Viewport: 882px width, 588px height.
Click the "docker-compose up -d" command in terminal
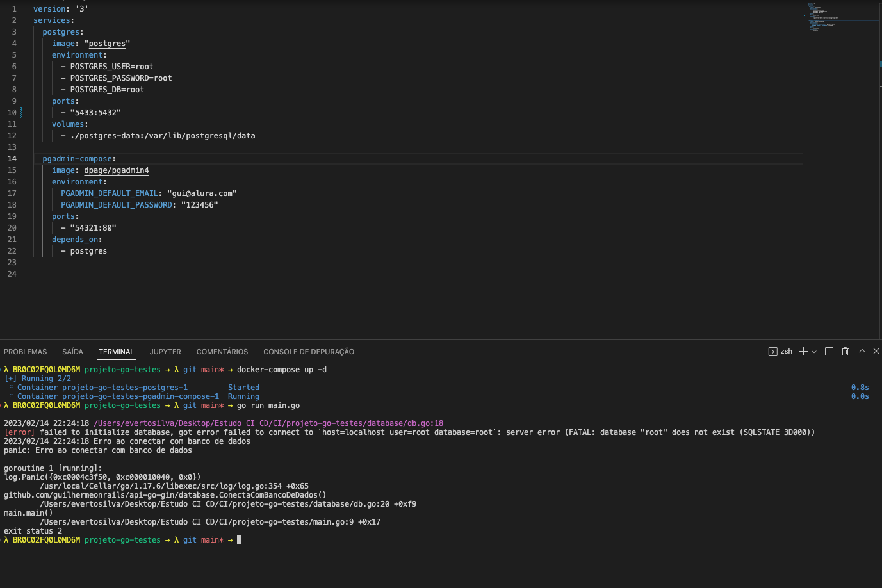(x=282, y=370)
